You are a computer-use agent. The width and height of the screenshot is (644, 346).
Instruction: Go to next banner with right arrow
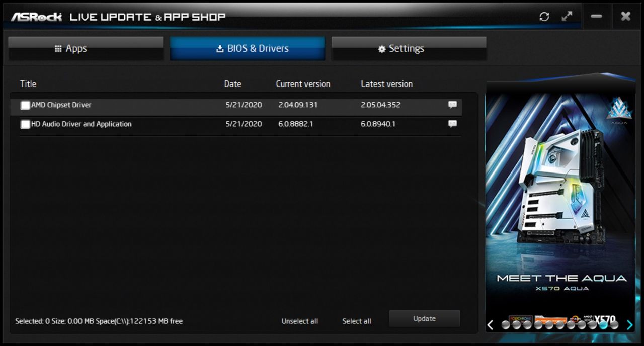(x=630, y=325)
